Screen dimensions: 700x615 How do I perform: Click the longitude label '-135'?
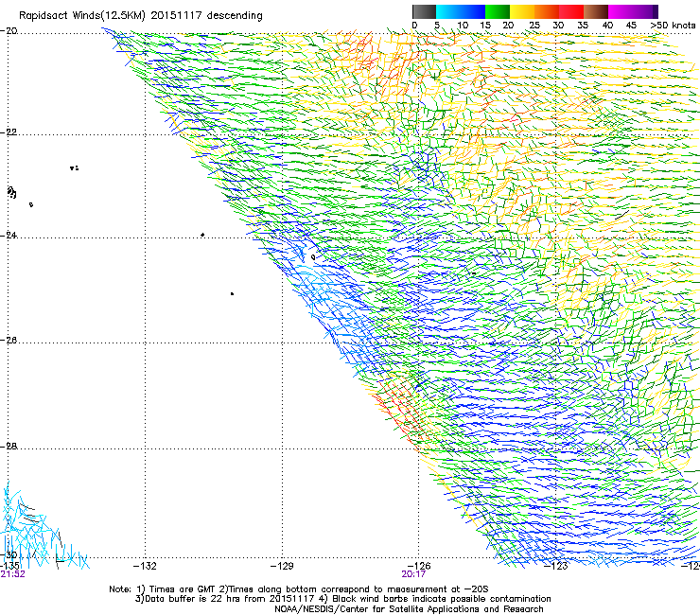(x=9, y=567)
